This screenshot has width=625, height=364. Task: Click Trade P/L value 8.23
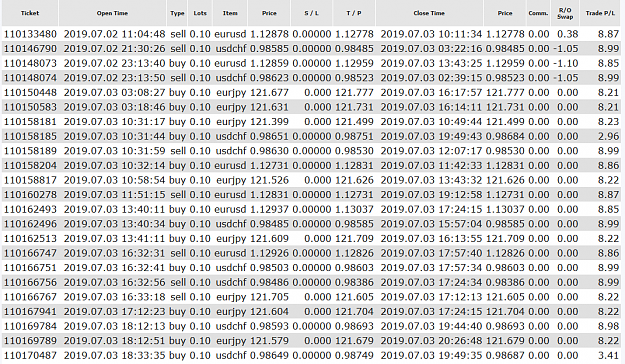[608, 122]
